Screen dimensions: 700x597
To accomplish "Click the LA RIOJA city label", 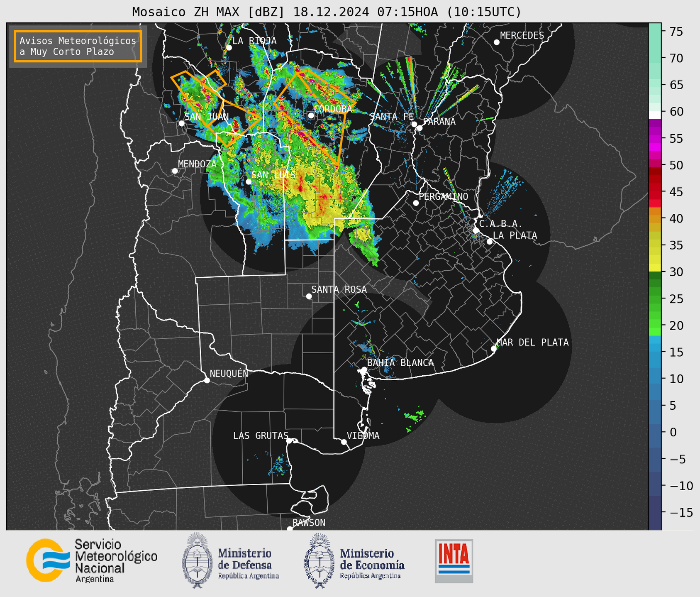I will click(254, 41).
